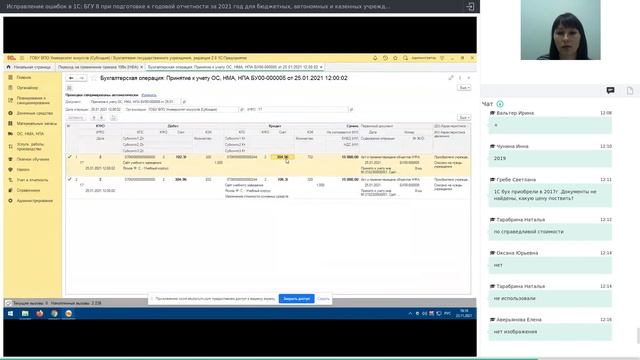The width and height of the screenshot is (640, 360).
Task: Click the chat scrollbar on right edge
Action: pyautogui.click(x=638, y=336)
